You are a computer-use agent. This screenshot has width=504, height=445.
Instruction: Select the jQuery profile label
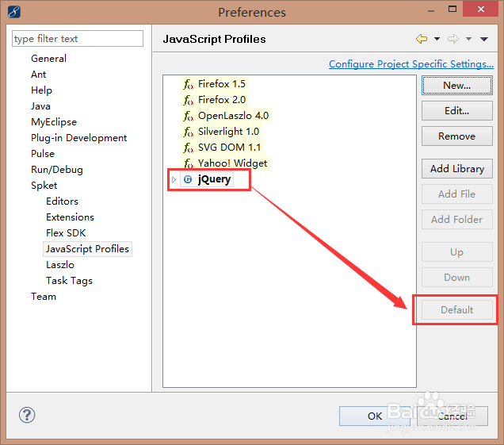[215, 179]
